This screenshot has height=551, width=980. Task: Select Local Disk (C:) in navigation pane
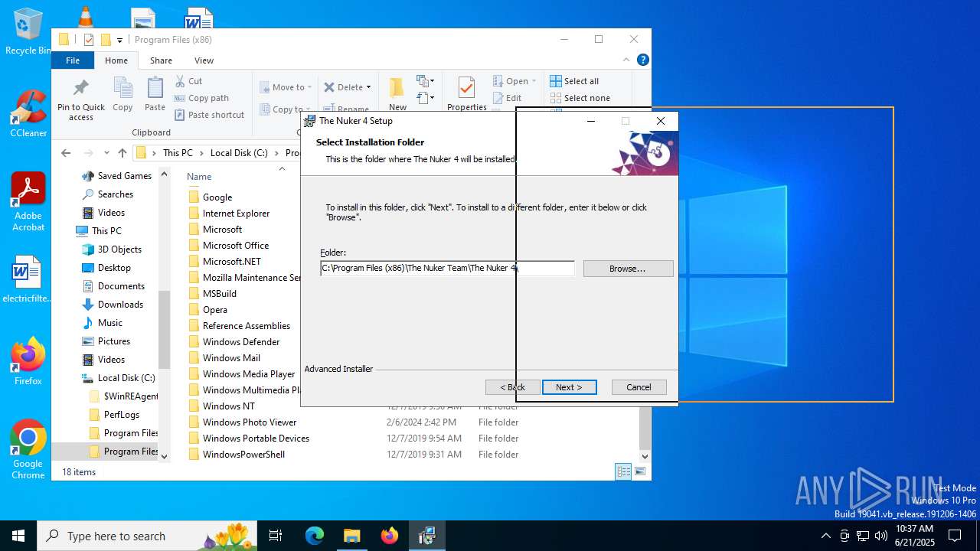126,378
